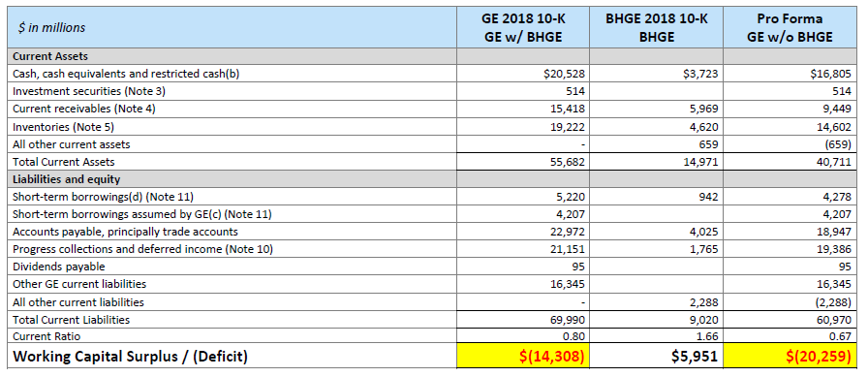
Task: Click the 'BHGE 2018 10-K BHGE' column header
Action: tap(656, 27)
